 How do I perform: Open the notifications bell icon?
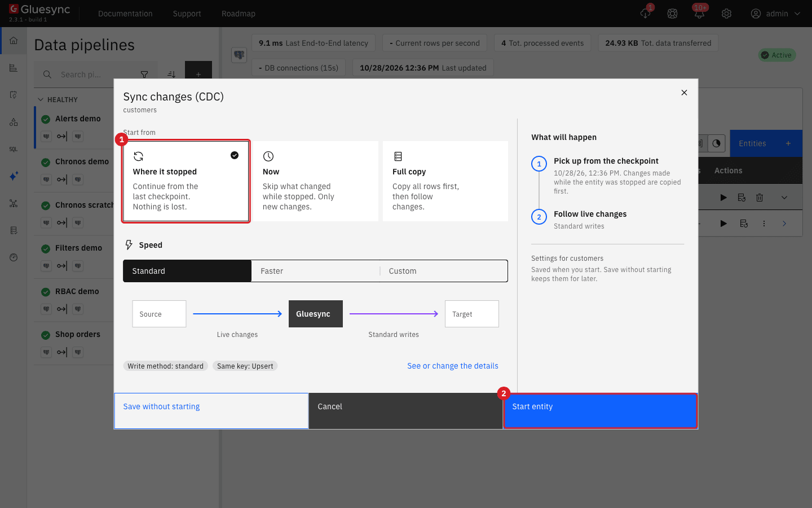[699, 14]
